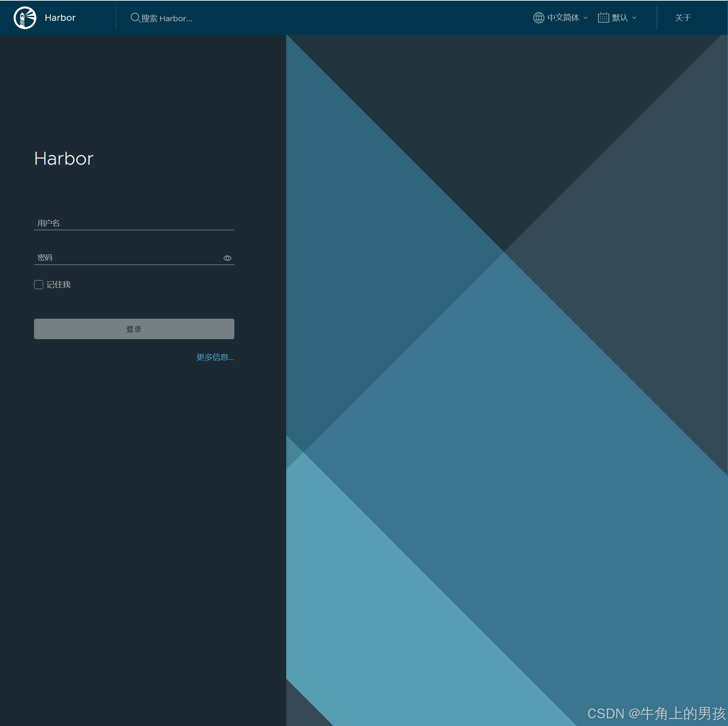This screenshot has height=726, width=728.
Task: Open the 默认 date format dropdown
Action: point(617,17)
